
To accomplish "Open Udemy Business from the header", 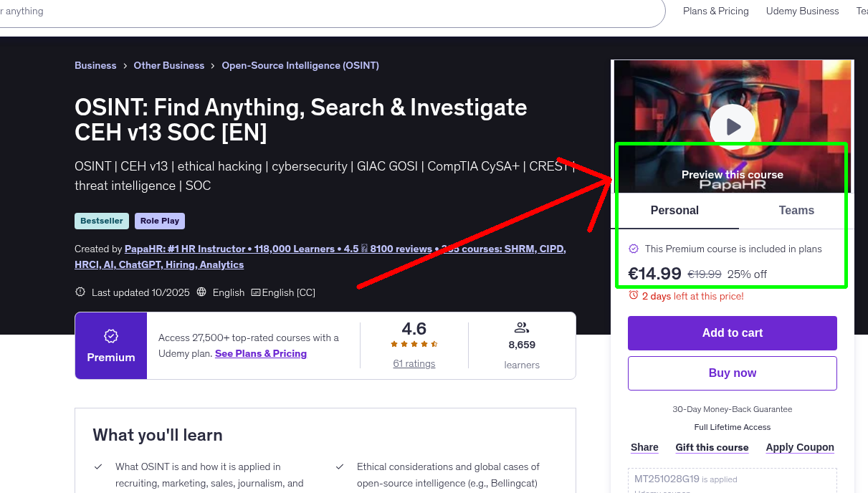I will (802, 11).
